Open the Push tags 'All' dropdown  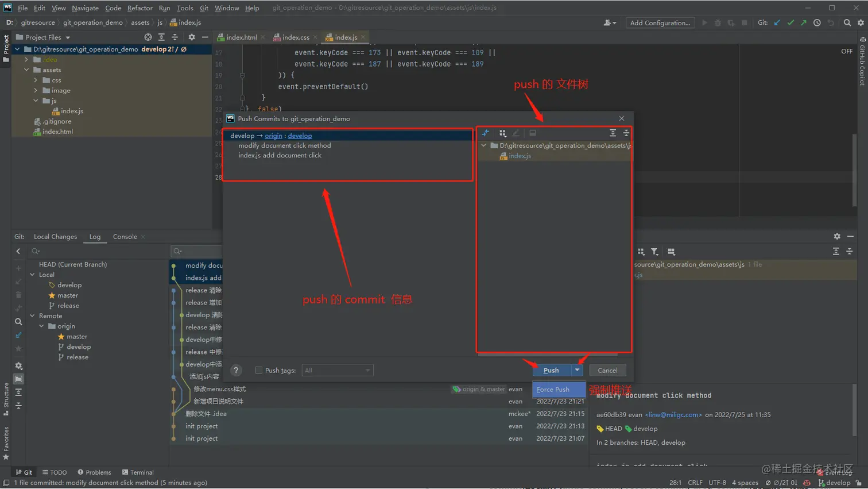pos(338,371)
